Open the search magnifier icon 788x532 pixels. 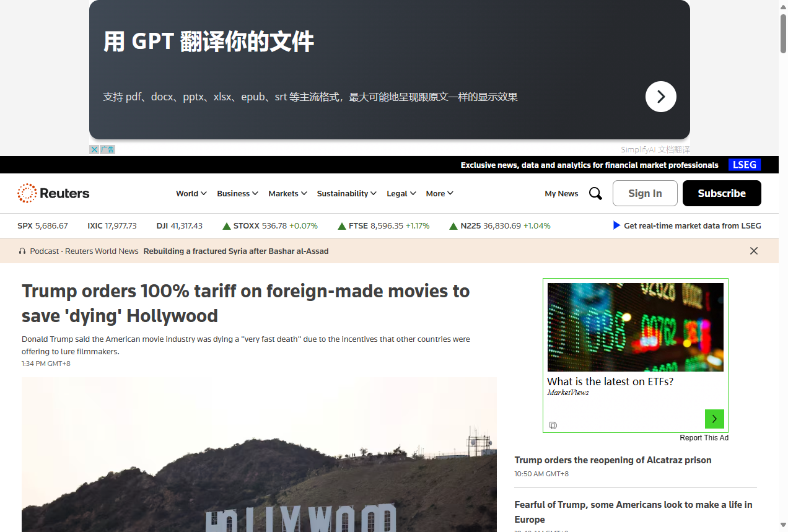click(x=595, y=194)
